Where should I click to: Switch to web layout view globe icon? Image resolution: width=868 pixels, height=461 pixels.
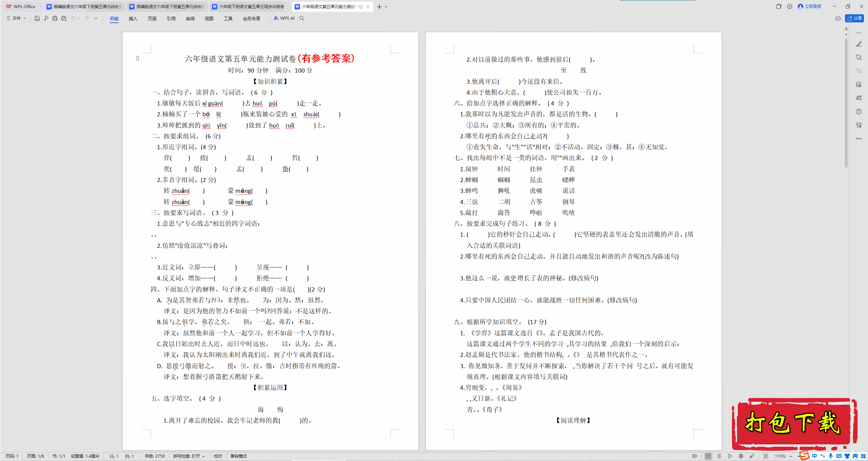point(741,456)
